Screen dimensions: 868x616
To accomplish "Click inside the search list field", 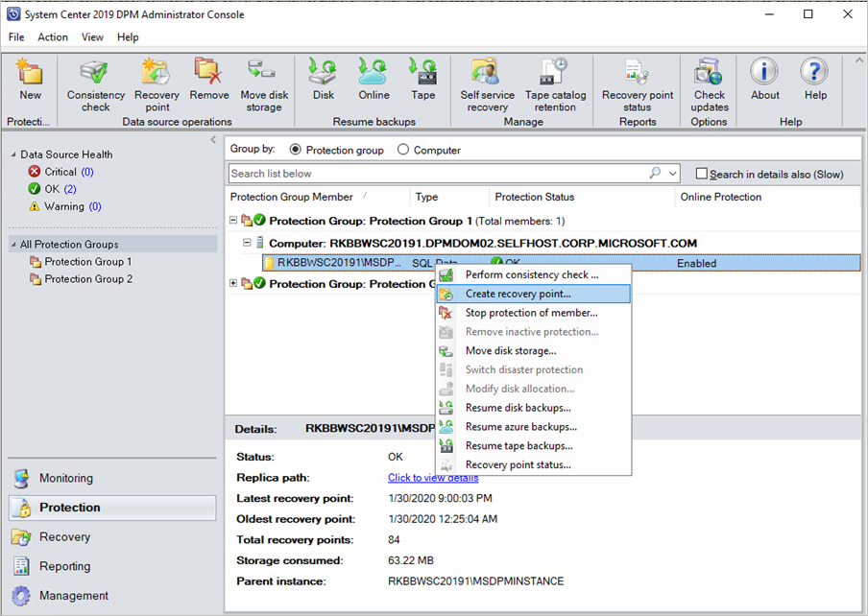I will pos(432,173).
